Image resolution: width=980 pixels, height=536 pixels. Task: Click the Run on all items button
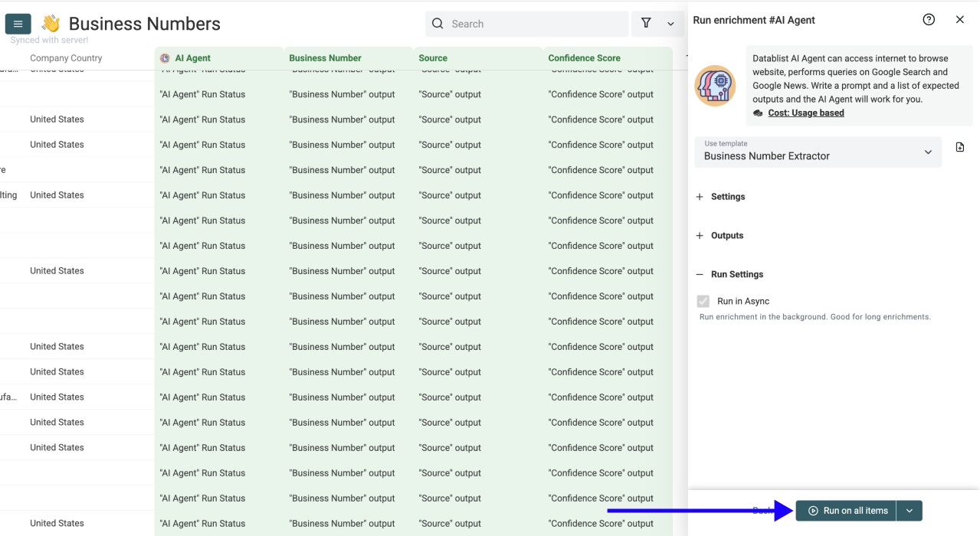pyautogui.click(x=847, y=511)
